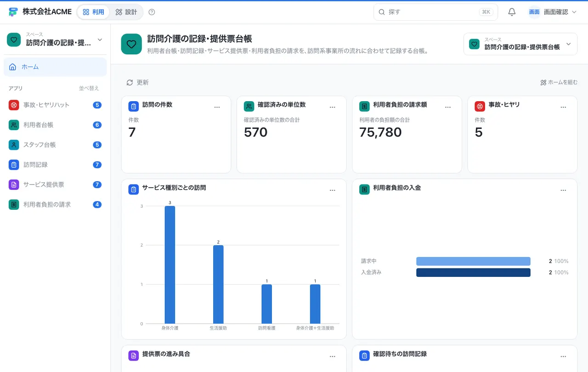Click the 生活援助 bar in chart
The image size is (588, 372).
coord(218,284)
